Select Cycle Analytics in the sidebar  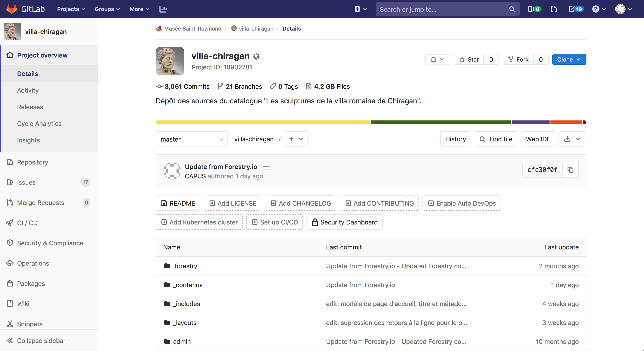39,123
